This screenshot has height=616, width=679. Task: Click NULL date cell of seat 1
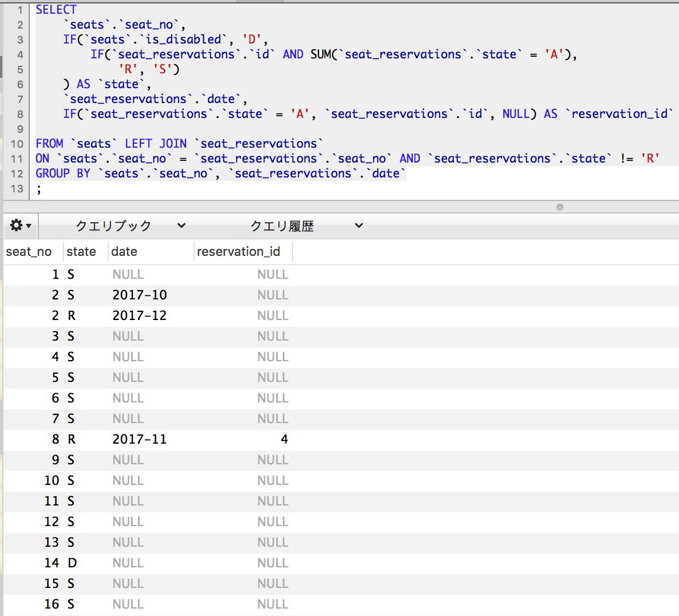128,274
